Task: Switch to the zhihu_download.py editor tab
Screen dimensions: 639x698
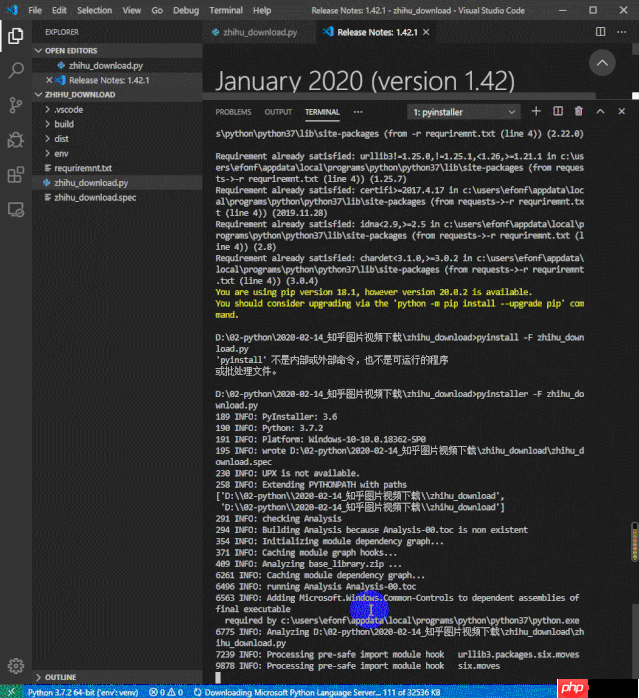Action: 260,32
